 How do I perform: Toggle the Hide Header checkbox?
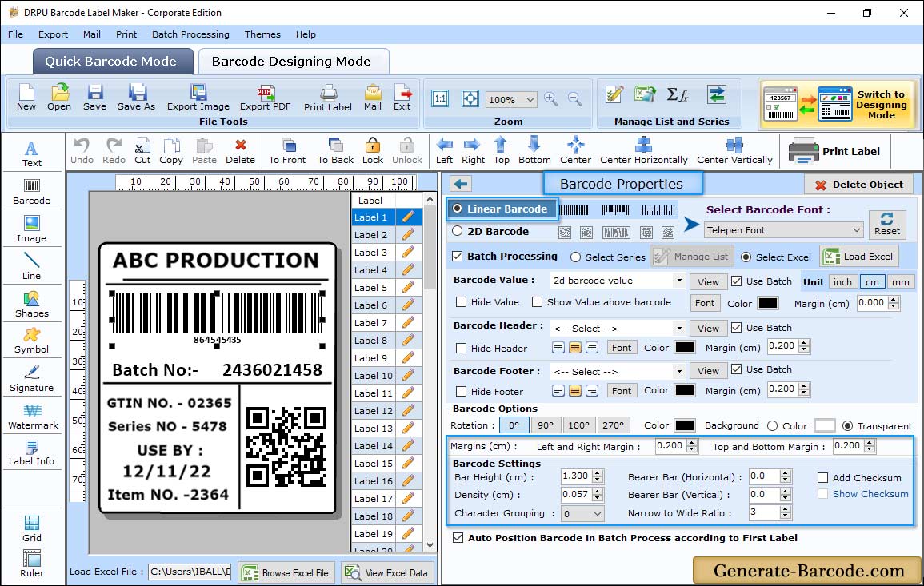pos(462,348)
